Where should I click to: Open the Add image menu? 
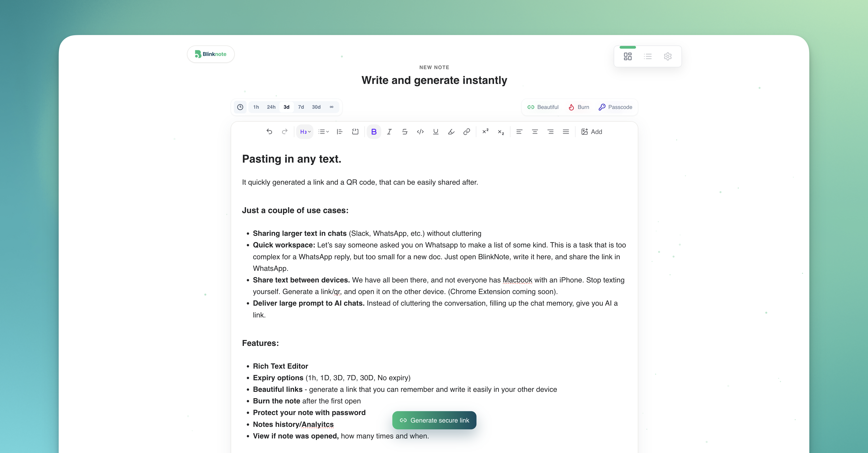point(592,132)
